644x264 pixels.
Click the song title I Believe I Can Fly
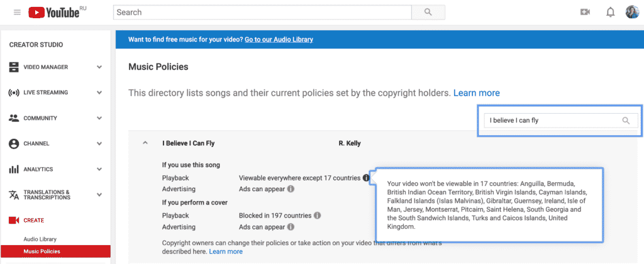[188, 143]
